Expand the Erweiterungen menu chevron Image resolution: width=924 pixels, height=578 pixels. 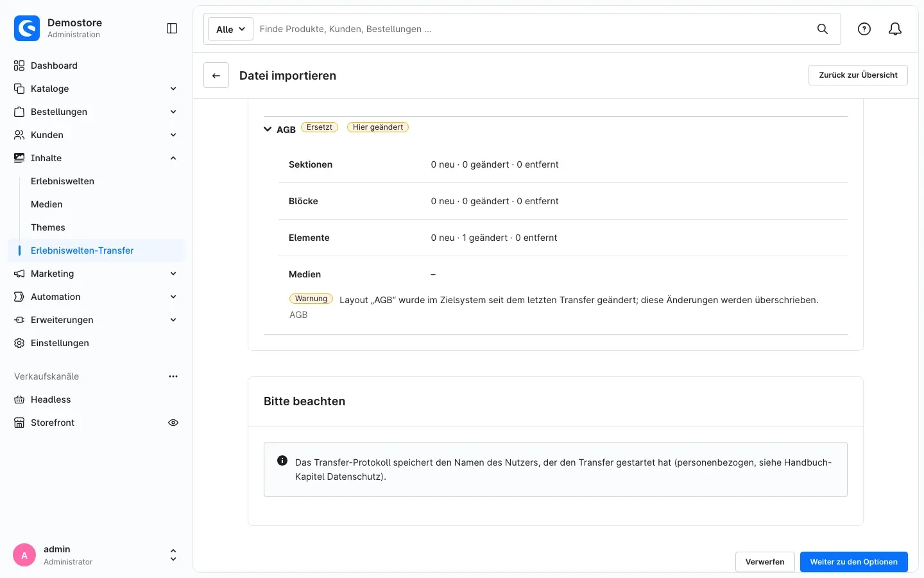[x=173, y=320]
